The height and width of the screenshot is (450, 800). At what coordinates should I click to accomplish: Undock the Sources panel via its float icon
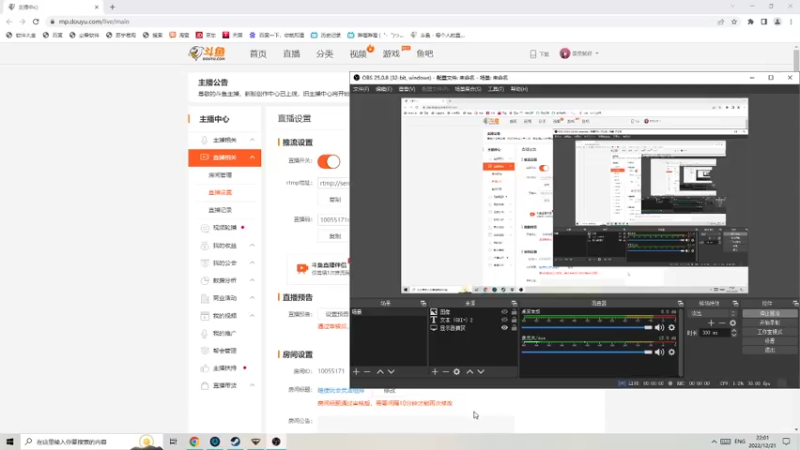coord(514,303)
